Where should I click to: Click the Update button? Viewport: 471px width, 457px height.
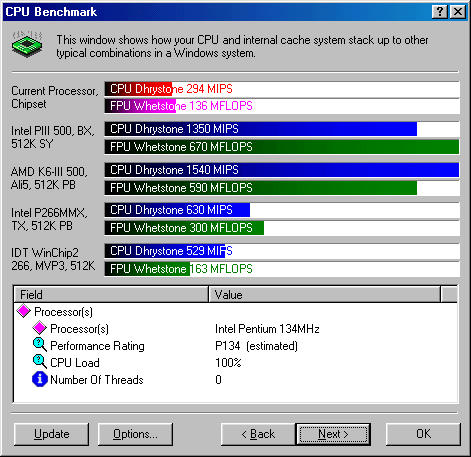(52, 434)
